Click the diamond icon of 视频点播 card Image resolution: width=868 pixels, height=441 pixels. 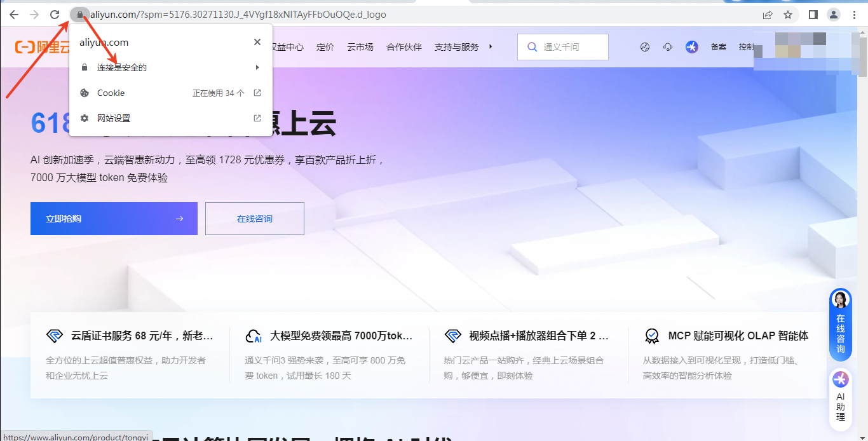coord(452,336)
